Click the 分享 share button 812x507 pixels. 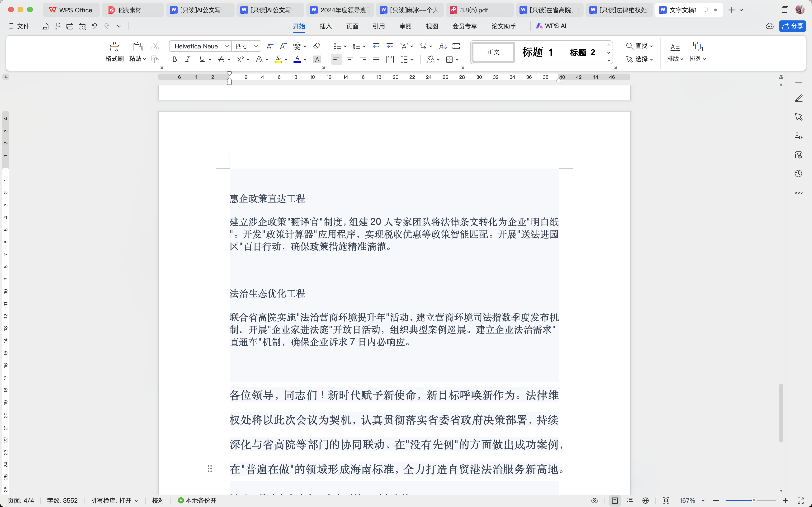[x=792, y=26]
